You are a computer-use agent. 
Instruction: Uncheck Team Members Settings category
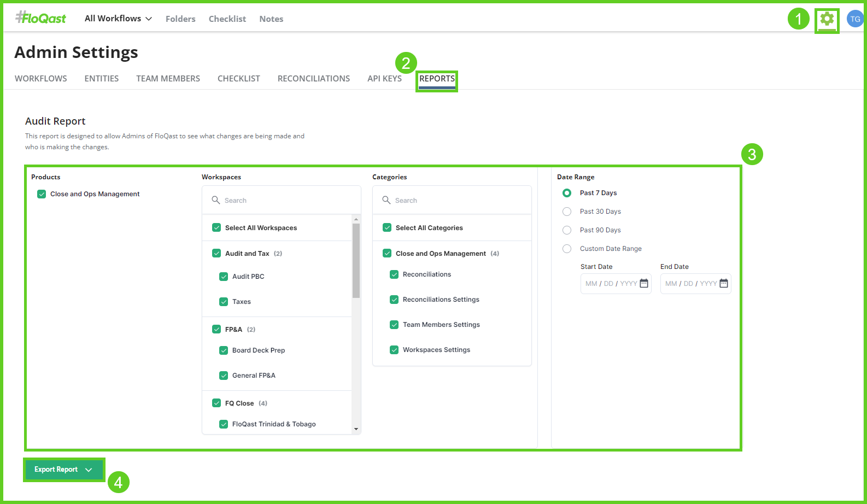click(x=394, y=325)
